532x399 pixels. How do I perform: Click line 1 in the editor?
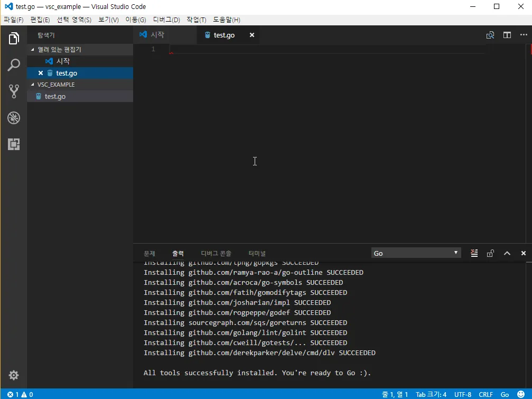(x=328, y=49)
